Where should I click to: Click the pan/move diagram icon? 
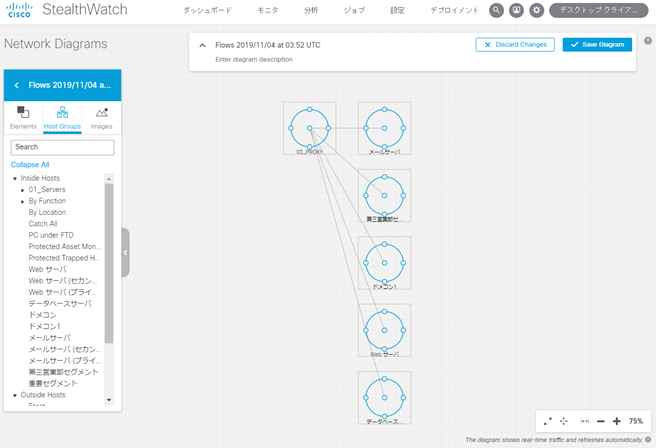click(x=564, y=422)
